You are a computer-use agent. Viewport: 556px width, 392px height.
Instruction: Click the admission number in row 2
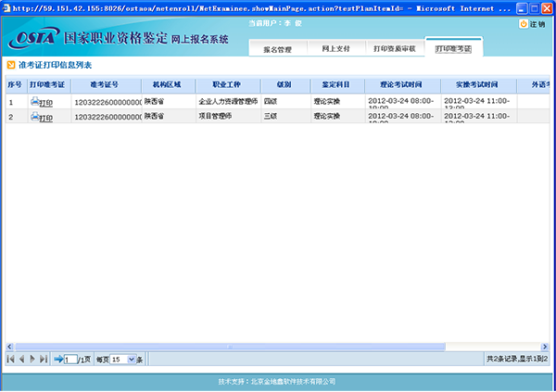(x=107, y=117)
